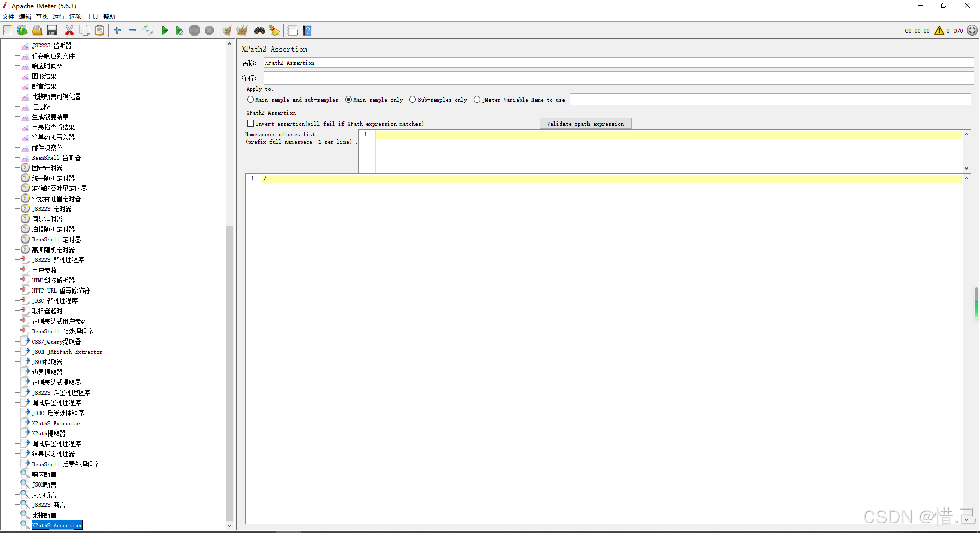Click the Stop test icon
Screen dimensions: 980x533
[x=194, y=31]
